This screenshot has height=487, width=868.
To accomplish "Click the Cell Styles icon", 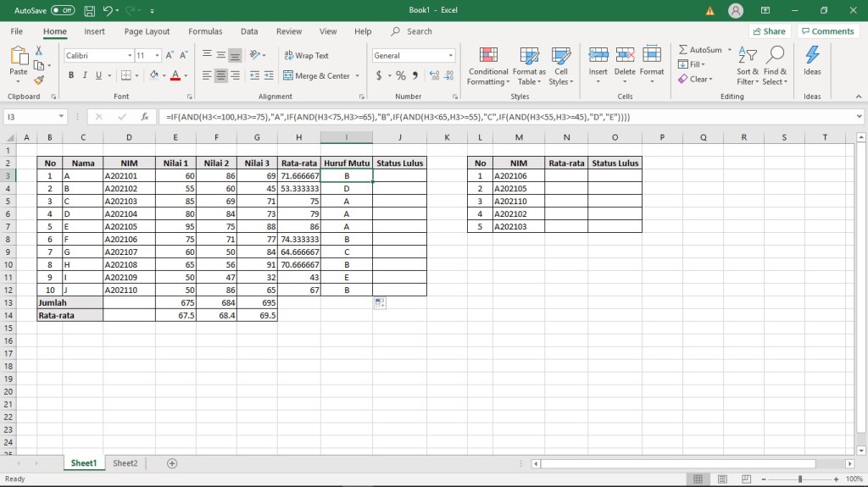I will pos(560,65).
